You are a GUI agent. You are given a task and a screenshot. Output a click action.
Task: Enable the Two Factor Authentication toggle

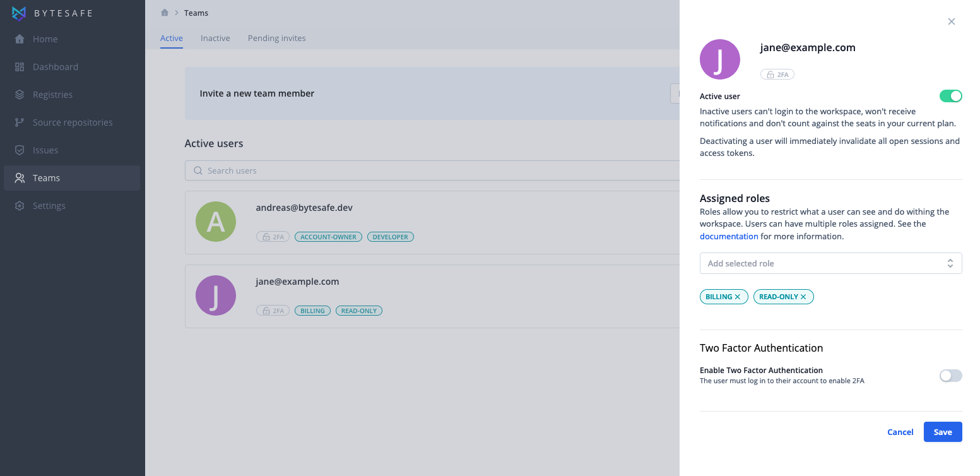[950, 376]
